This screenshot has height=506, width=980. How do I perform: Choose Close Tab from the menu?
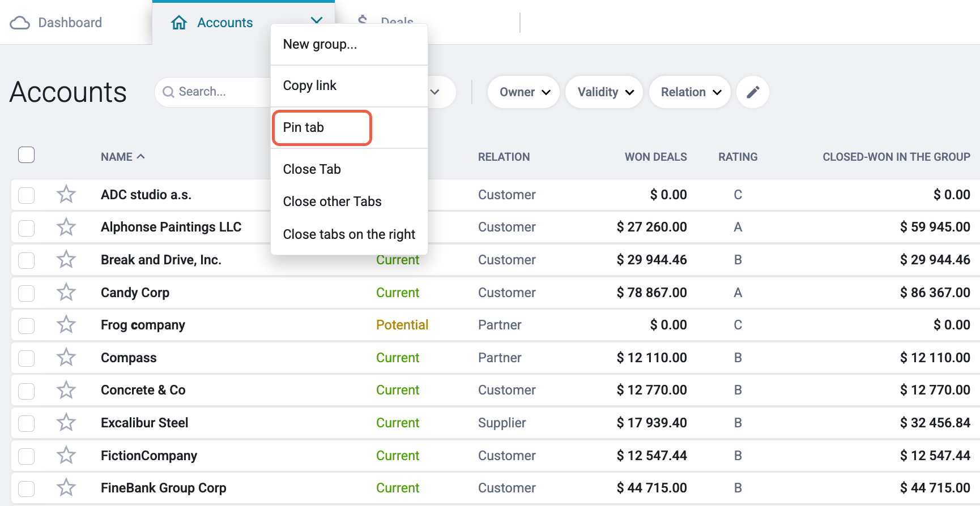click(x=349, y=169)
